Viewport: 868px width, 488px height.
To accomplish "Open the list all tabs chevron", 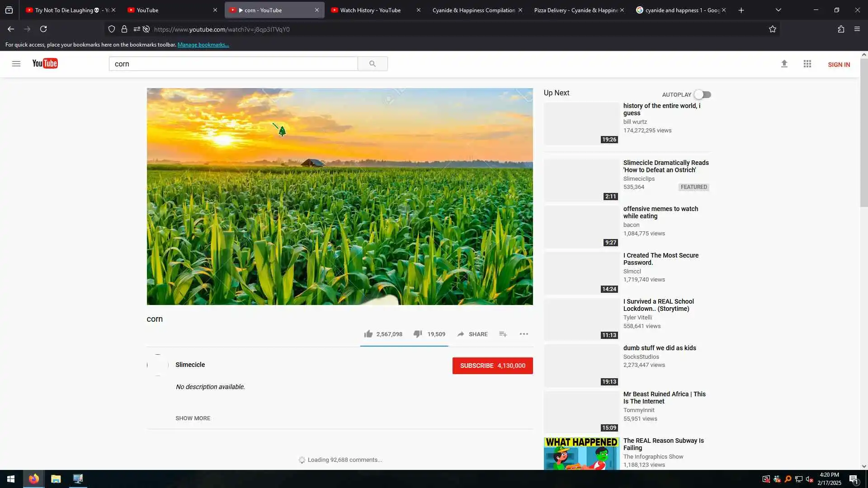I will tap(778, 10).
